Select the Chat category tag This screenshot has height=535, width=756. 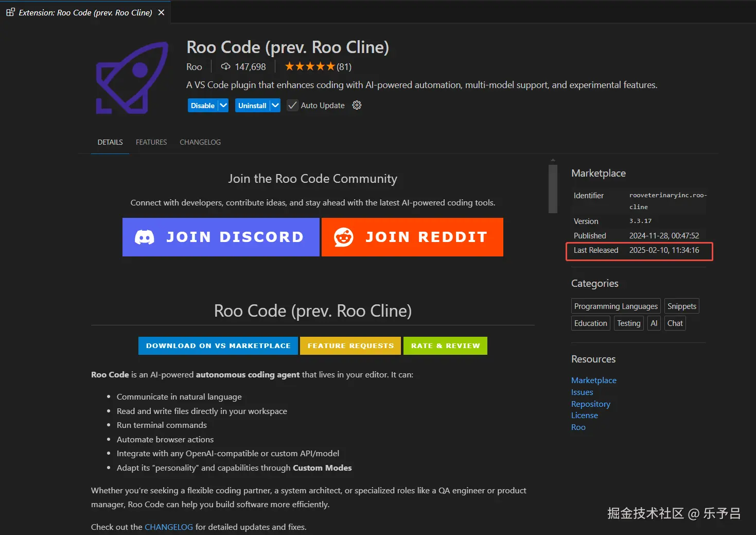click(675, 323)
